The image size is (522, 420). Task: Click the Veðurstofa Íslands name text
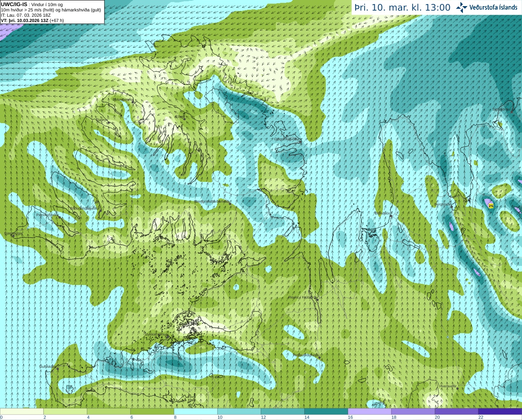point(493,7)
